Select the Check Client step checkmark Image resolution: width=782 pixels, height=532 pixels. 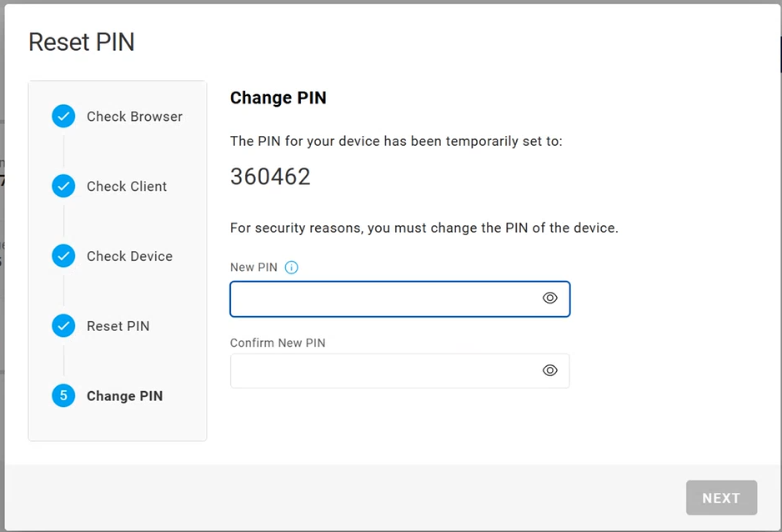point(63,186)
